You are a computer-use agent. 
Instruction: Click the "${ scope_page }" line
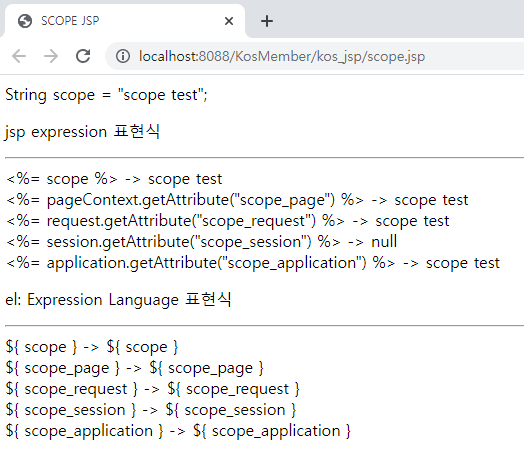(135, 368)
